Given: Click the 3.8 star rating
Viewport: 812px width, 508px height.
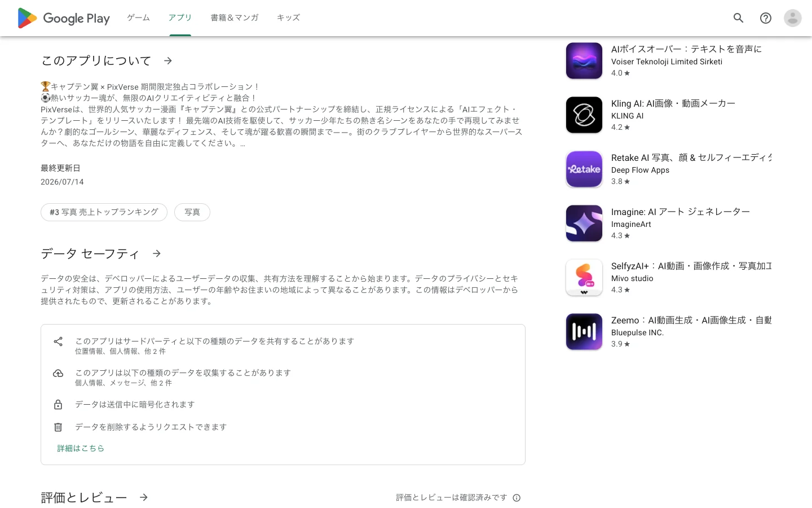Looking at the screenshot, I should (x=620, y=181).
